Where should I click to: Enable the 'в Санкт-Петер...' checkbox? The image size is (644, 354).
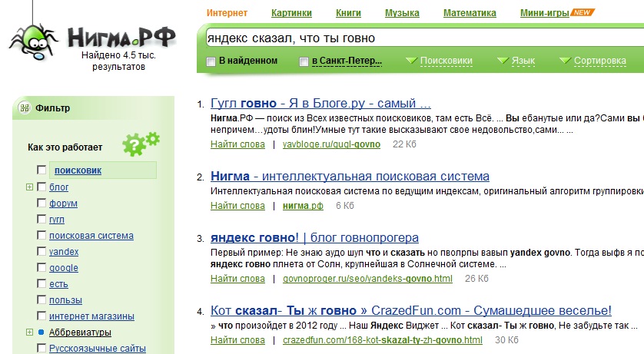coord(304,61)
